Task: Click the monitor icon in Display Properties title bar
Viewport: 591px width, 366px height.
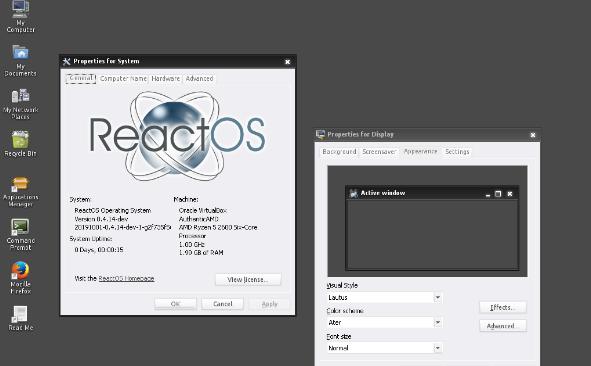Action: [x=320, y=135]
